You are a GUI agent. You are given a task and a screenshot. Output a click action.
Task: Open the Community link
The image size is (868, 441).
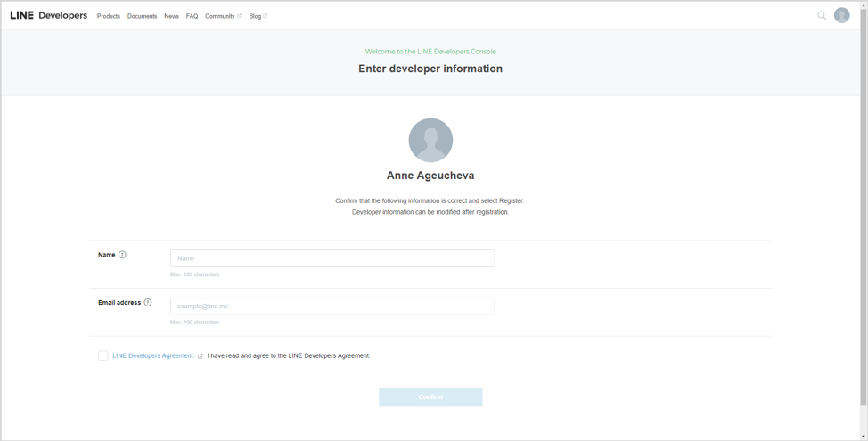pyautogui.click(x=223, y=16)
